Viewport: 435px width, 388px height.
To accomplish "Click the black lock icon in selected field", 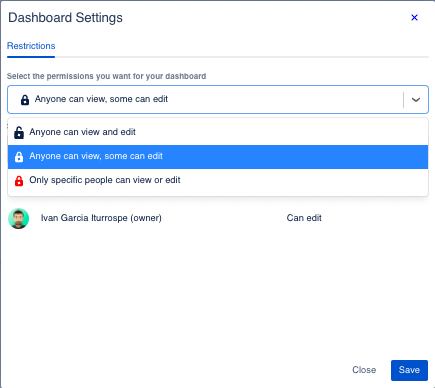I will pyautogui.click(x=25, y=100).
